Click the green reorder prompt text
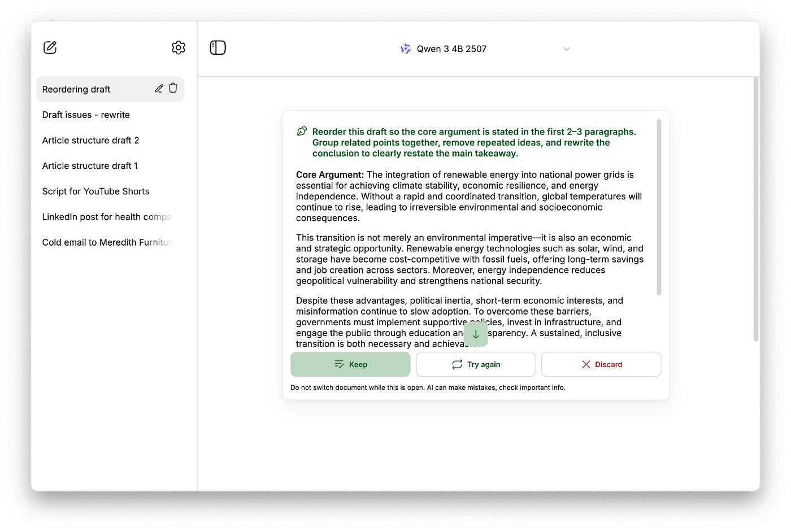The image size is (791, 532). [x=474, y=142]
